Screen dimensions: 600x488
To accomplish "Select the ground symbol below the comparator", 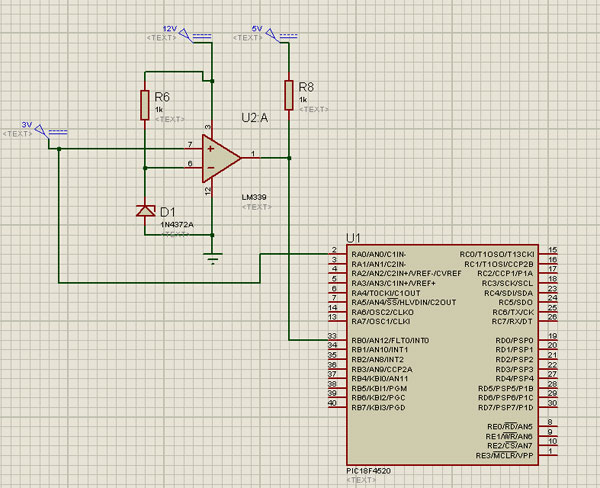I will (x=213, y=258).
